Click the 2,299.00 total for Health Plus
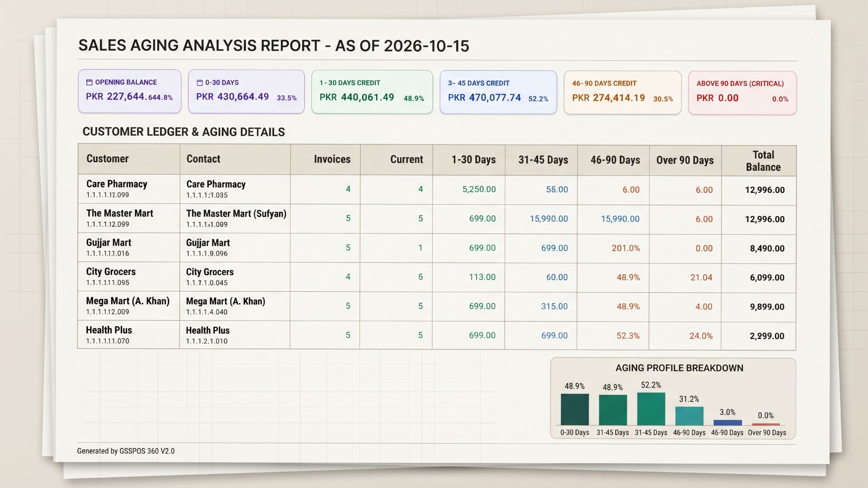The image size is (868, 488). point(767,336)
